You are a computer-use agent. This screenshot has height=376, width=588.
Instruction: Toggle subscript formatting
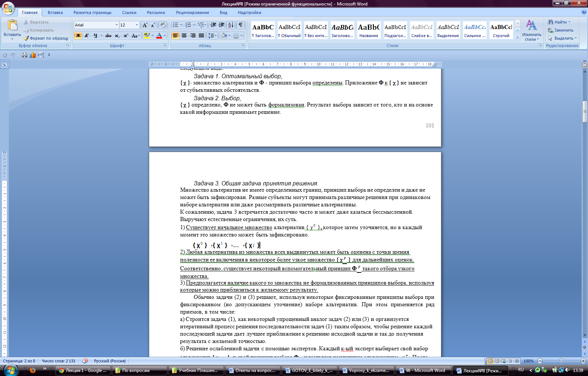tap(117, 36)
